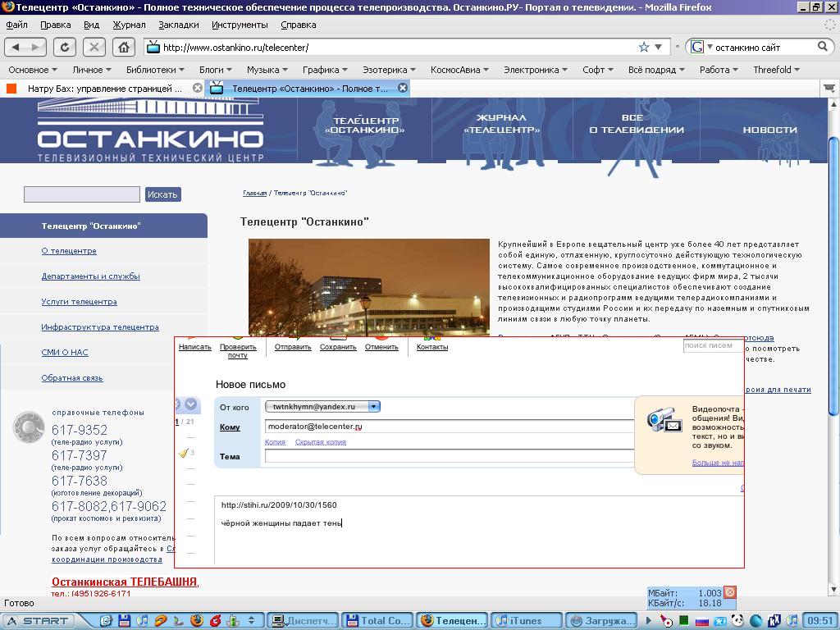Open the 'Обратная связь' sidebar link
Screen dimensions: 840x630
72,378
